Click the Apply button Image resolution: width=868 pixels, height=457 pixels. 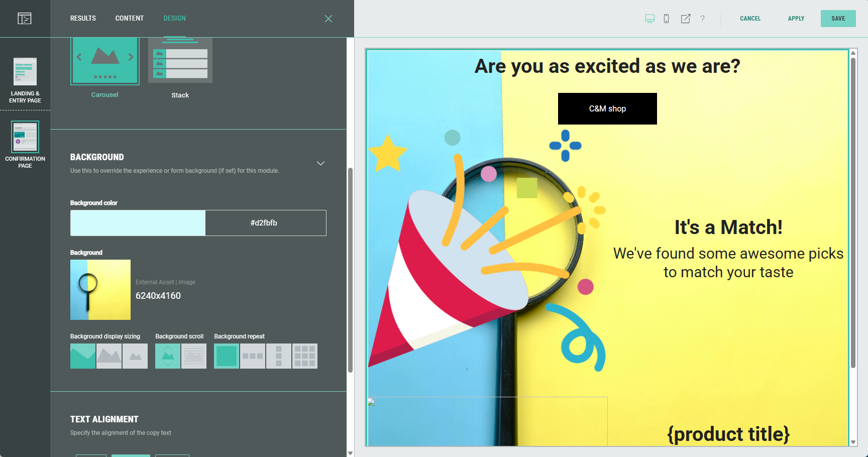coord(796,19)
